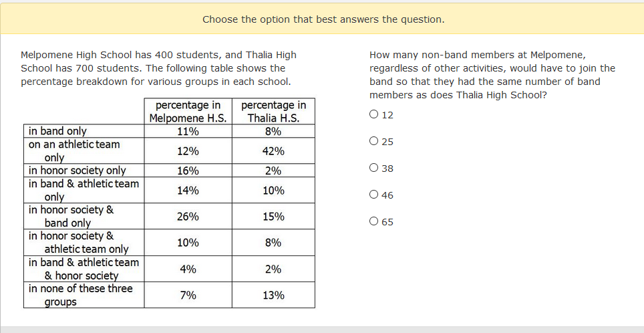The image size is (644, 333).
Task: Click the 'in none of these three groups' label
Action: pos(80,295)
